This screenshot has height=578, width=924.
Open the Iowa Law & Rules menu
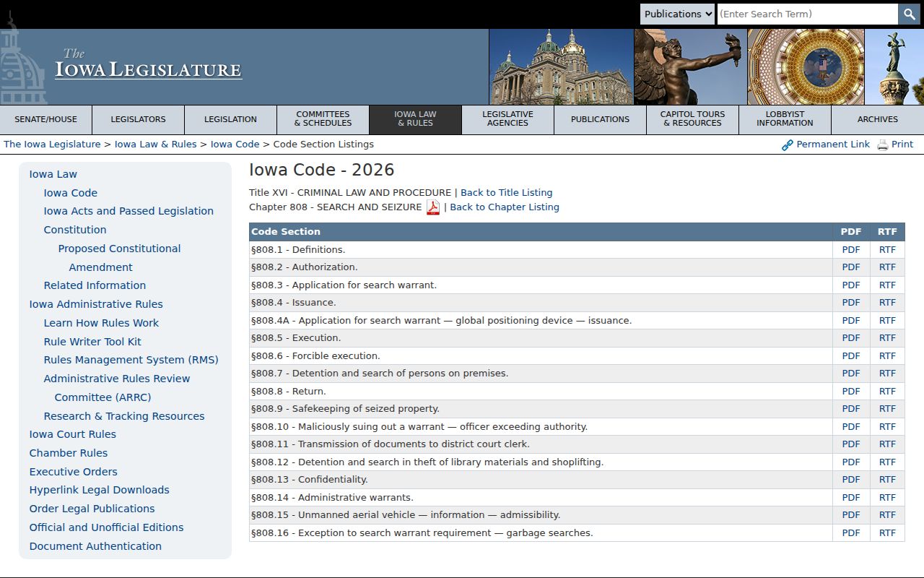pyautogui.click(x=415, y=120)
